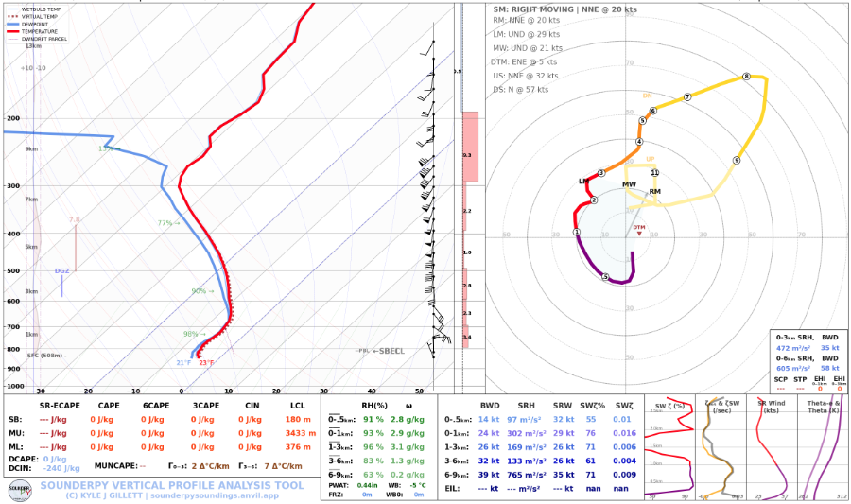The image size is (851, 504).
Task: Click the 0-.5km RH value 91 %
Action: click(x=373, y=419)
